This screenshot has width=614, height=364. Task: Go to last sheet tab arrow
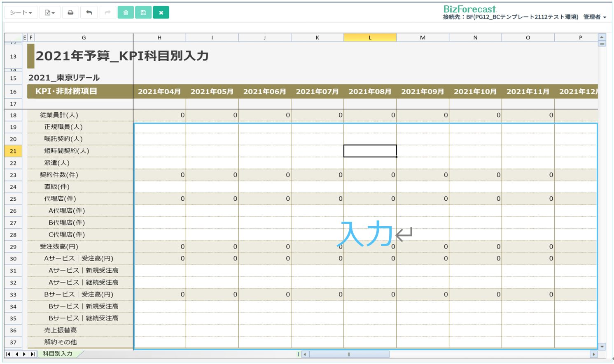point(33,354)
